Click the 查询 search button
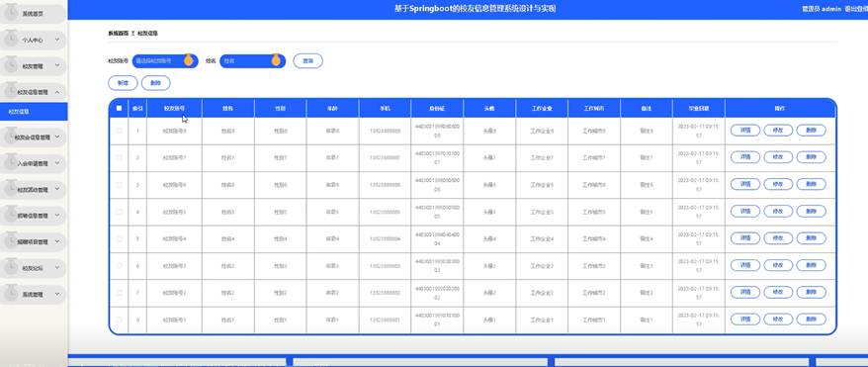Image resolution: width=868 pixels, height=367 pixels. pyautogui.click(x=307, y=61)
